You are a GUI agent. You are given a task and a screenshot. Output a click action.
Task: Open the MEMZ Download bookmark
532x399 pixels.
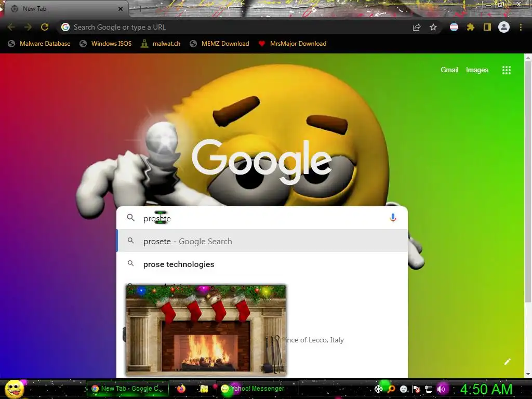click(x=220, y=44)
